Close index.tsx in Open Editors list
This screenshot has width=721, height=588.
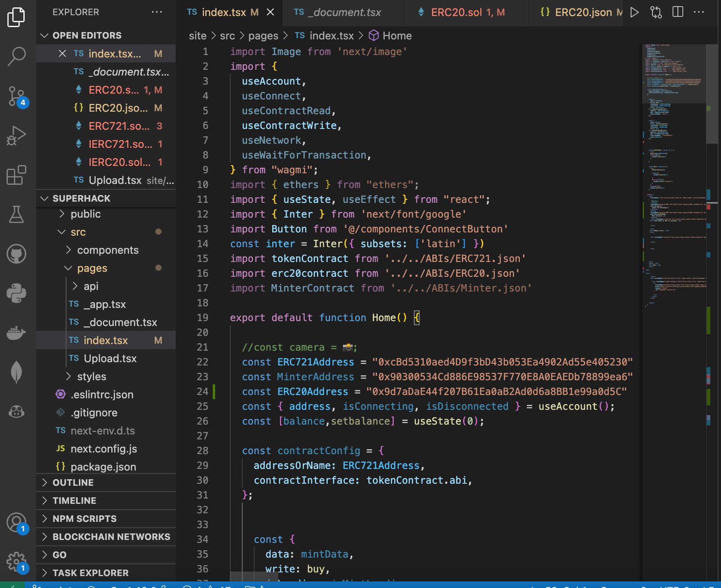(x=62, y=54)
